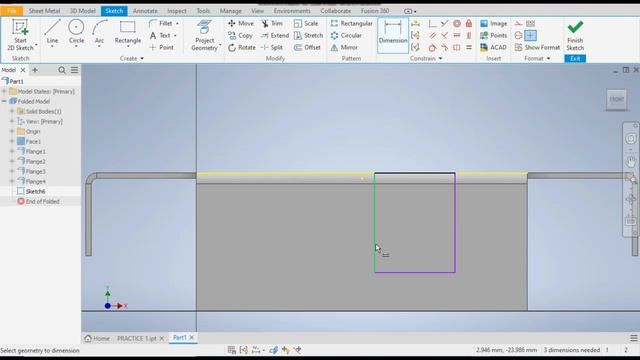Toggle show all constraints in status bar

(x=244, y=350)
